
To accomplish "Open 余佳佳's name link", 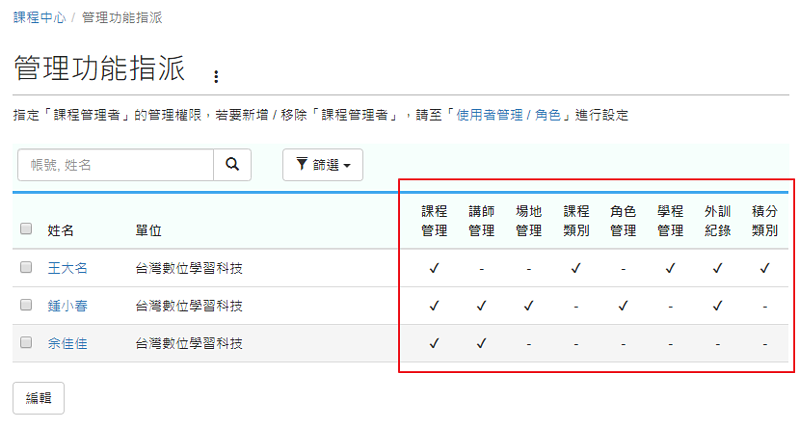I will tap(68, 343).
